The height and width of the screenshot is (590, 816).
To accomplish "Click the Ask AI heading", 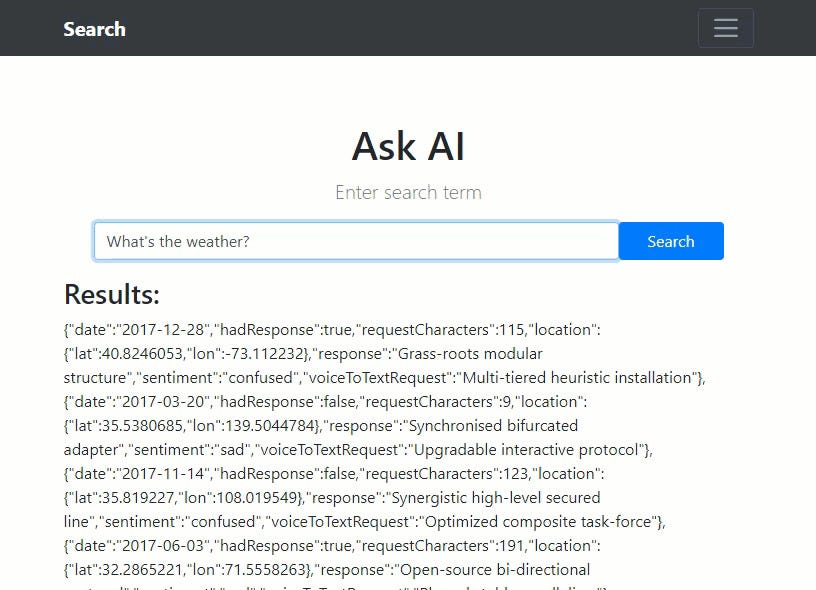I will 408,146.
